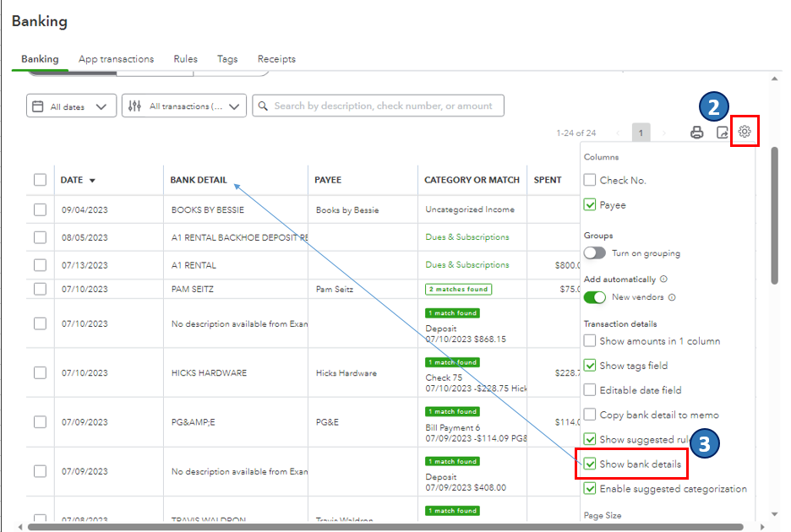
Task: Click the filter sliders icon
Action: click(134, 106)
